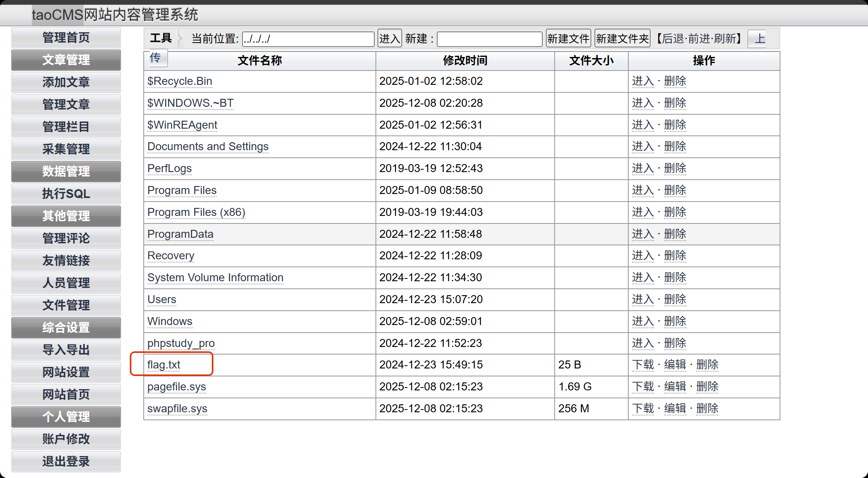The image size is (868, 478).
Task: Click 进入 button next to path field
Action: 389,39
